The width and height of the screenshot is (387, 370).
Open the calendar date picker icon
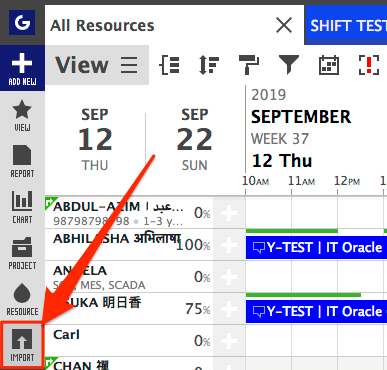click(x=329, y=65)
